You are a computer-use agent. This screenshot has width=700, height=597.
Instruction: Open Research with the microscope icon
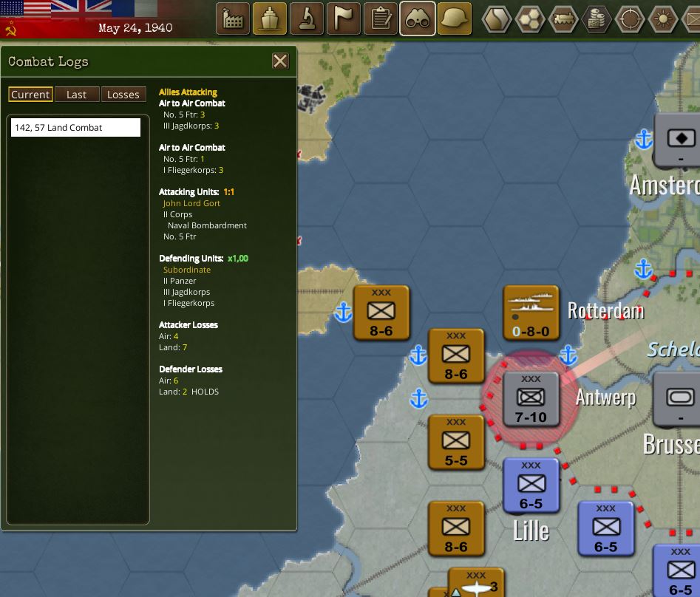307,18
